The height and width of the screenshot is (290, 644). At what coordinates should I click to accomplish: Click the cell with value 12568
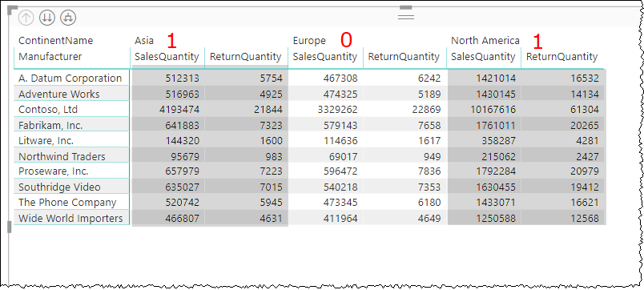coord(585,218)
